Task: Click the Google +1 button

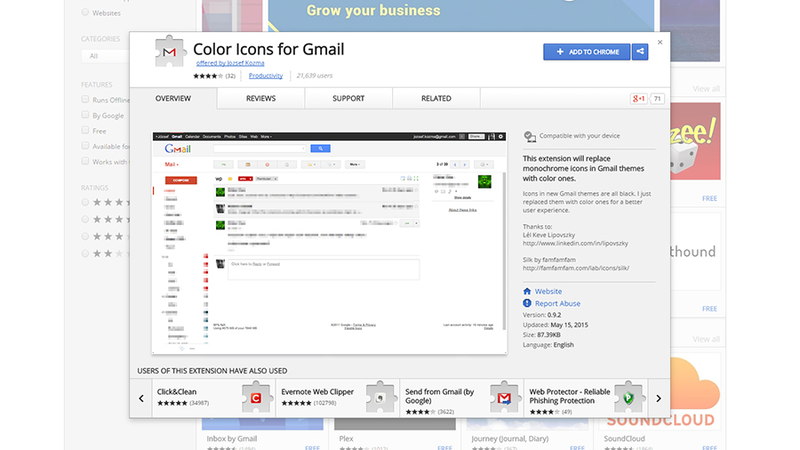Action: coord(638,98)
